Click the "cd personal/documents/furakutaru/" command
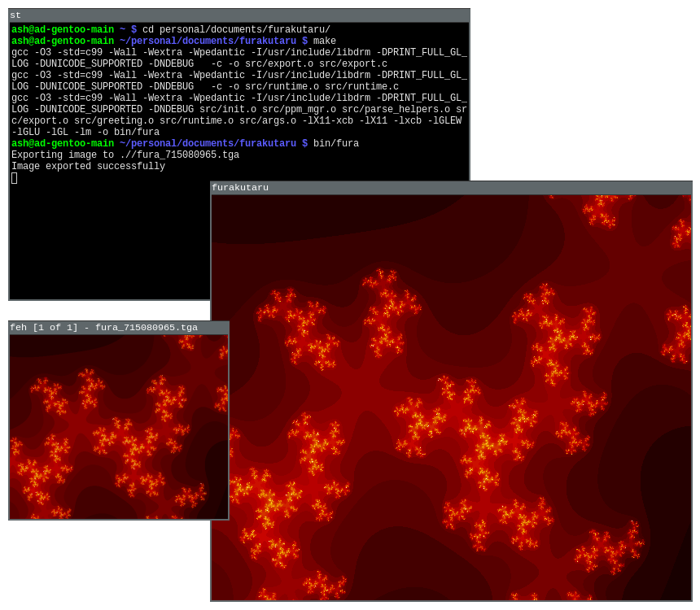This screenshot has width=700, height=610. pyautogui.click(x=236, y=30)
